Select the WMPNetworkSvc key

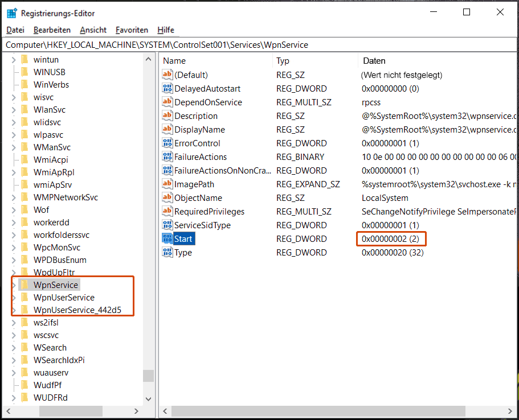pos(66,197)
